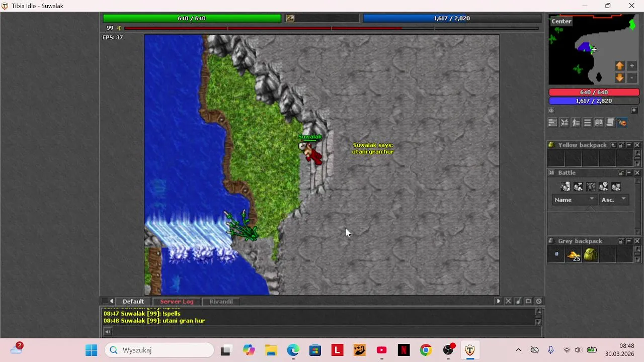Open the spellbook icon in sidebar toolbar
Screen dimensions: 644x362
coord(599,123)
